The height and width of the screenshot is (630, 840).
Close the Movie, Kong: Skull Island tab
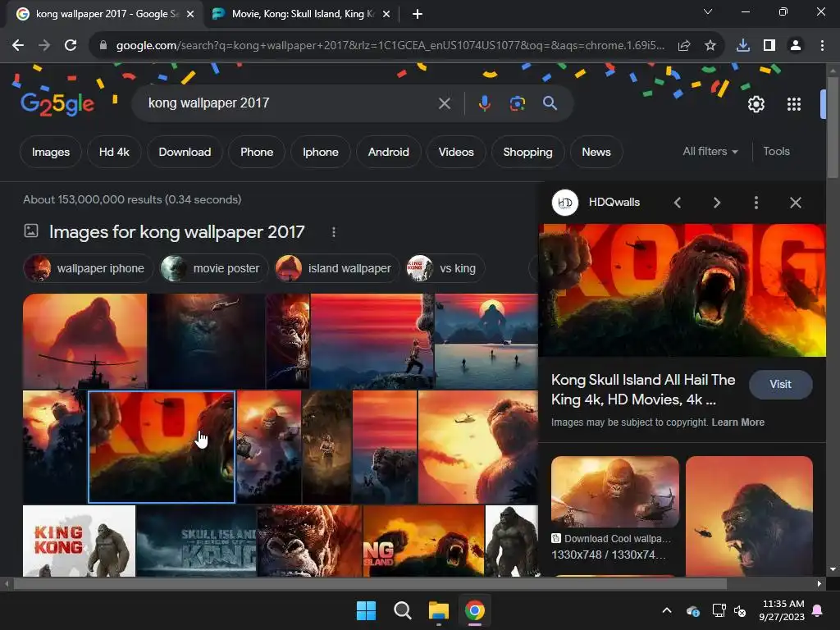click(386, 14)
